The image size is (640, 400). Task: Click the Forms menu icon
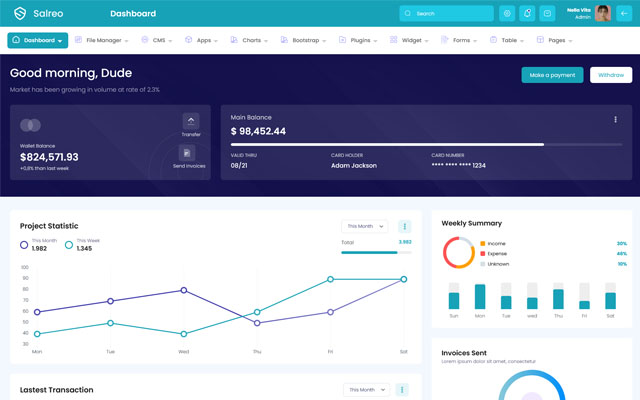(444, 40)
